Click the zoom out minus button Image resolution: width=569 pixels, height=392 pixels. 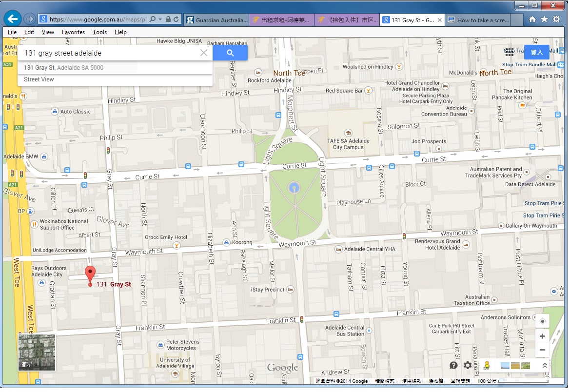(x=542, y=350)
